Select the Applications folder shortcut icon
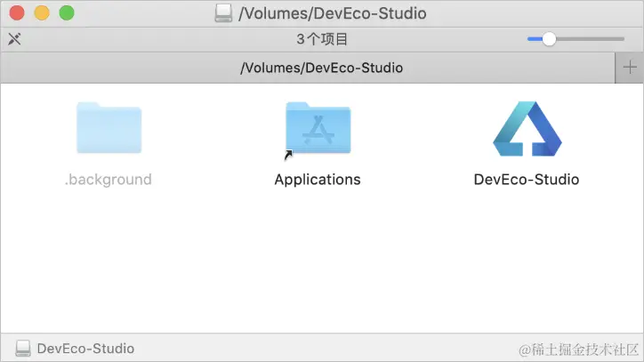This screenshot has width=644, height=362. tap(318, 129)
